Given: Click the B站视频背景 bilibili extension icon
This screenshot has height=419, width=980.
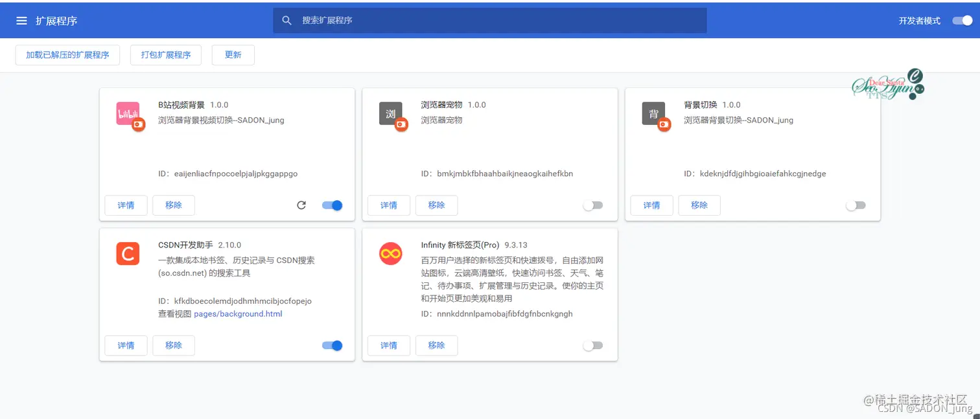Looking at the screenshot, I should click(x=127, y=113).
